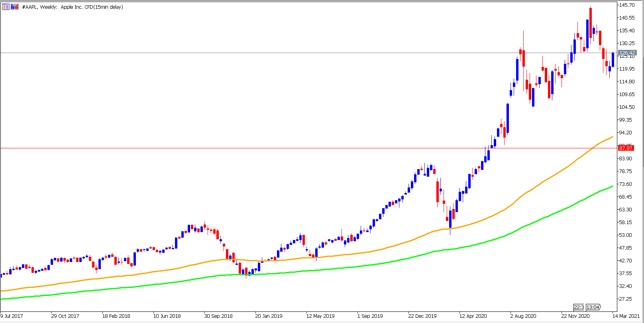Viewport: 644px width, 323px height.
Task: Click the orange moving average line end
Action: pos(612,137)
